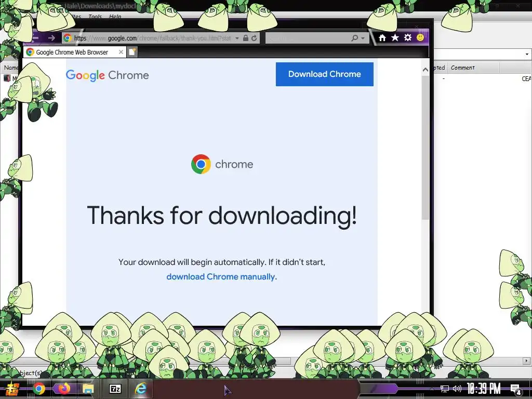Click the Download Chrome button
Screen dimensions: 532x399
324,74
